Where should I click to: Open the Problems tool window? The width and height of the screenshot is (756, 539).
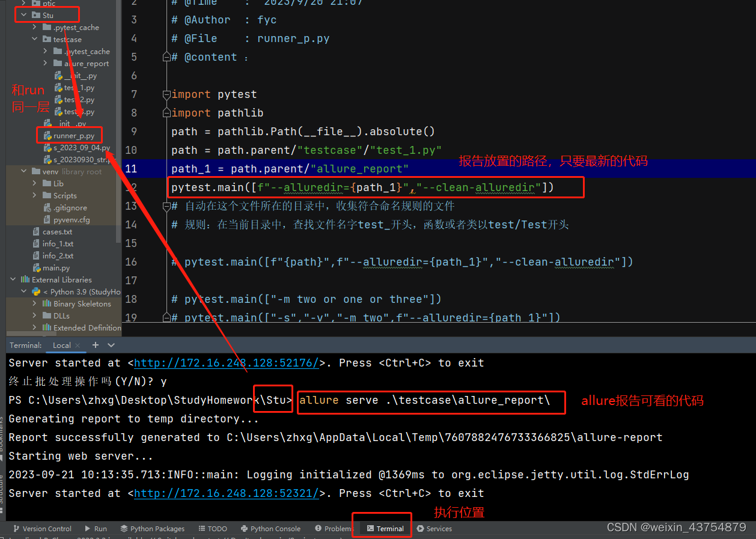[334, 529]
